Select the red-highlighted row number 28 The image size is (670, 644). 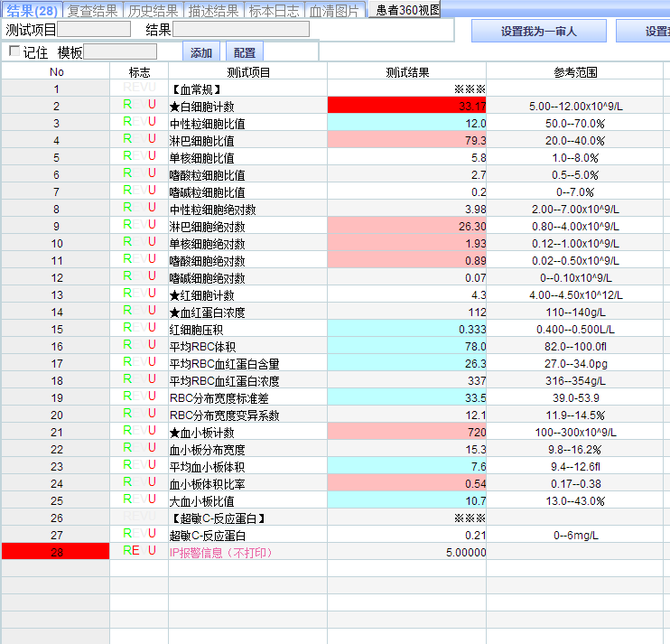[56, 552]
